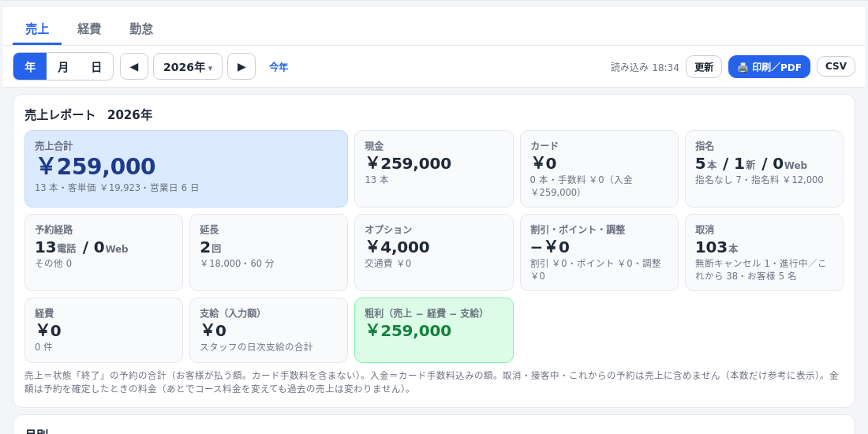Open the 勤怠 tab
The height and width of the screenshot is (434, 868).
click(x=141, y=28)
